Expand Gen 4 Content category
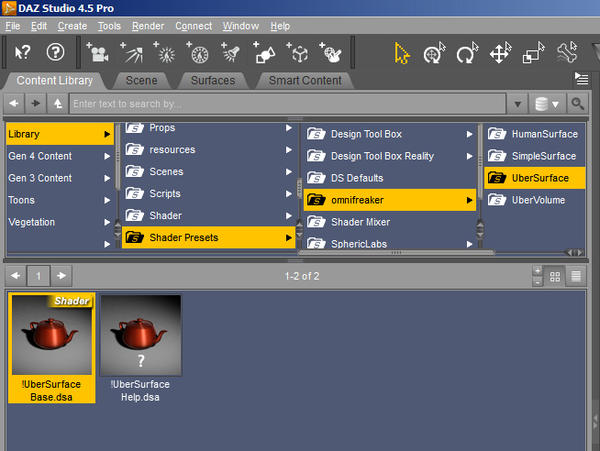Image resolution: width=600 pixels, height=451 pixels. click(x=107, y=156)
